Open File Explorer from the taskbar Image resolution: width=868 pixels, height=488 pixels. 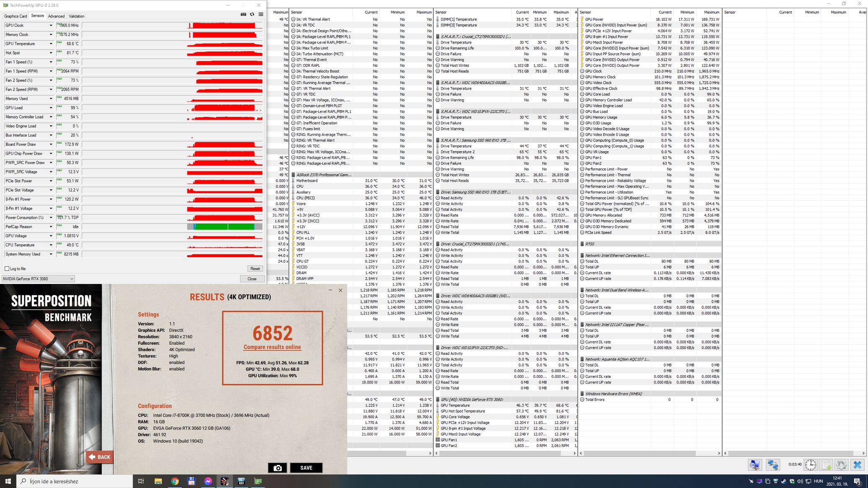point(158,481)
